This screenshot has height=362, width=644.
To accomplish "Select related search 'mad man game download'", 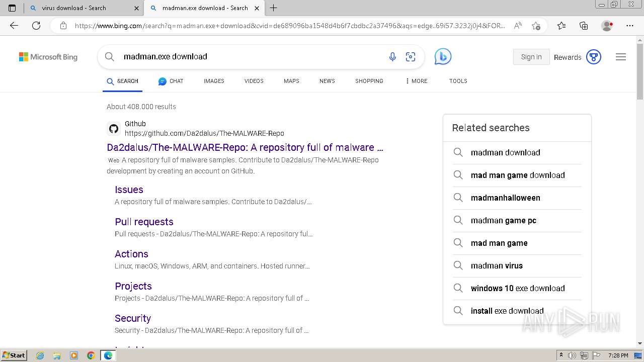I will point(517,175).
